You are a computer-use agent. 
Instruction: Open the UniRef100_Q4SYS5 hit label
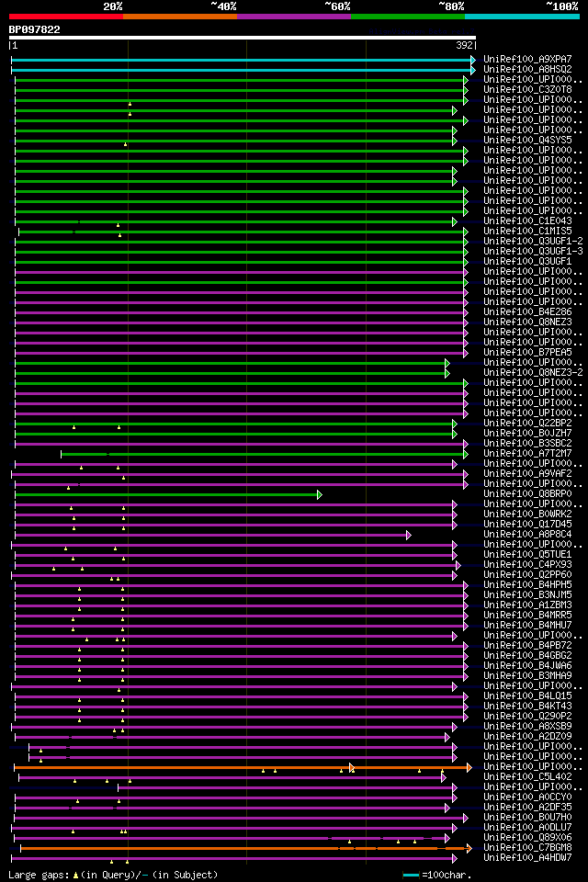527,140
